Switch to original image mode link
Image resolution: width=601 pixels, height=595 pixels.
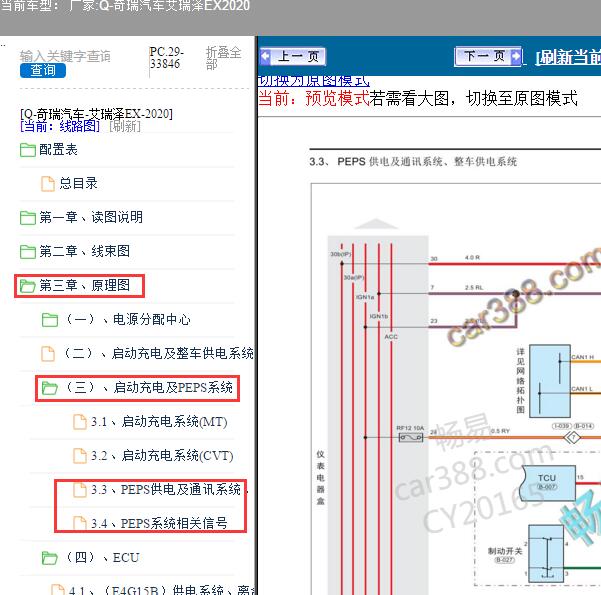(314, 81)
